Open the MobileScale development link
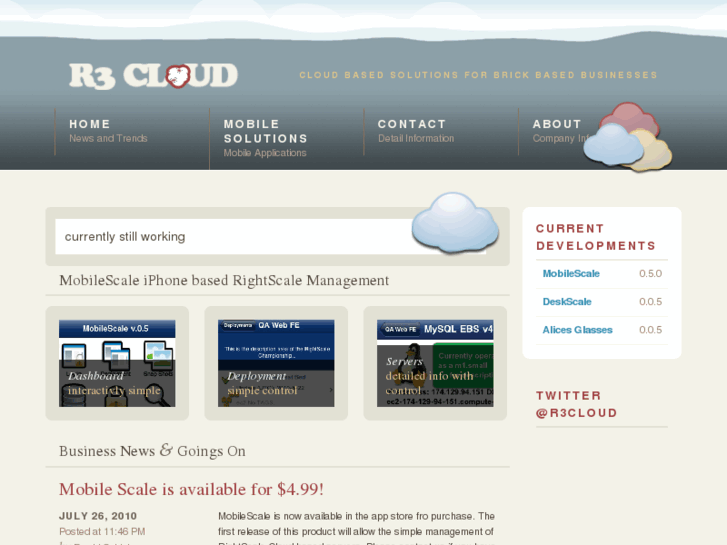This screenshot has height=545, width=727. (x=571, y=274)
